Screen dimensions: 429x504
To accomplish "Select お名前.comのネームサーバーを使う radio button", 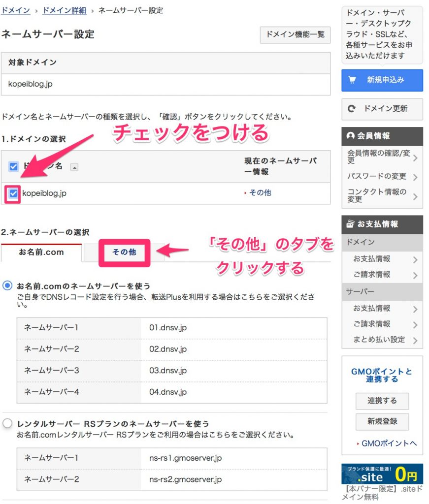I will point(8,285).
